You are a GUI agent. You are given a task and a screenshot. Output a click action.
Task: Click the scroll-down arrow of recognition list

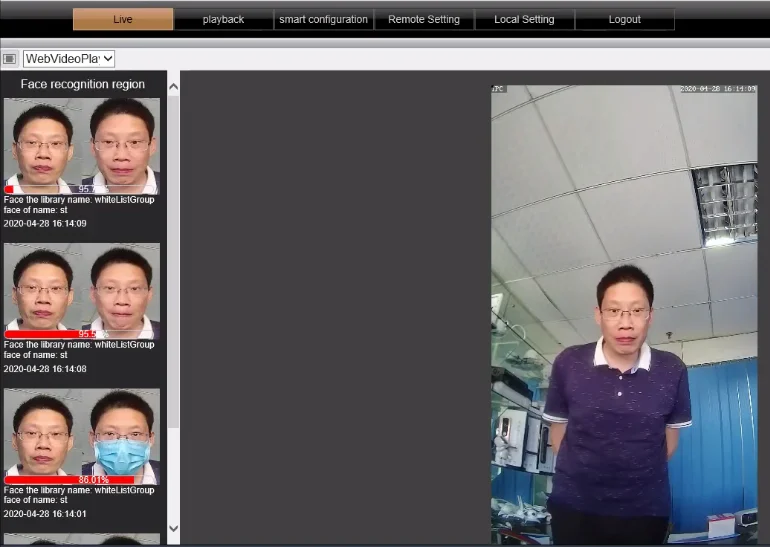[173, 528]
